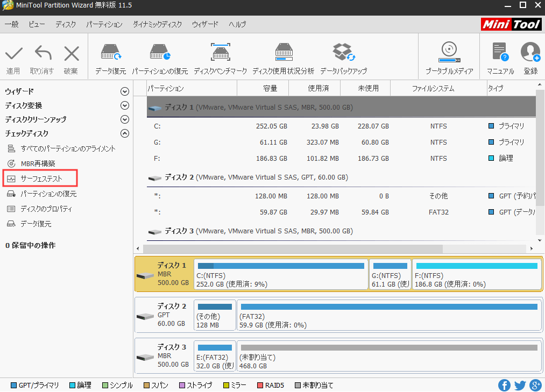The width and height of the screenshot is (545, 392).
Task: Select the F: 186.83 GB partition row
Action: pyautogui.click(x=341, y=159)
